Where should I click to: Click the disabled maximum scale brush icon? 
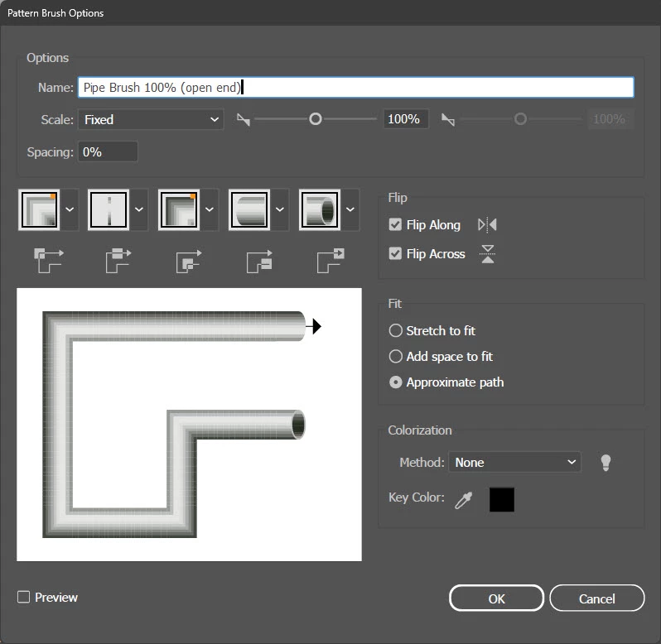pos(447,120)
